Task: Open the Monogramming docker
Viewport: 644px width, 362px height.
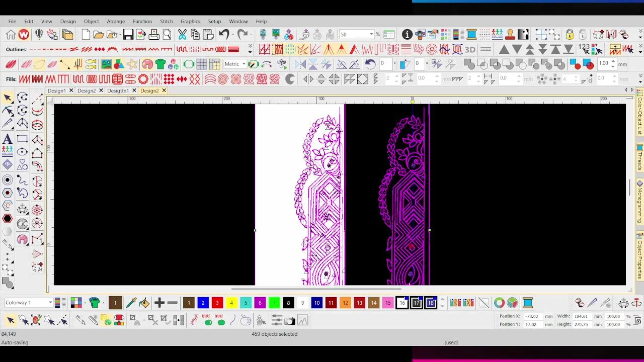Action: [x=640, y=202]
